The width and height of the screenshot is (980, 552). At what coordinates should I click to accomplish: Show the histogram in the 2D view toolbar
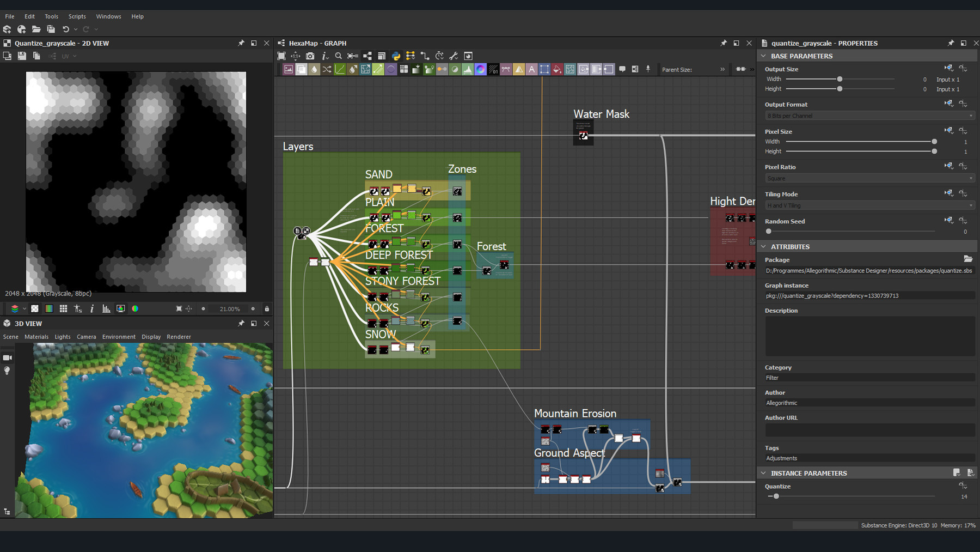pos(106,308)
